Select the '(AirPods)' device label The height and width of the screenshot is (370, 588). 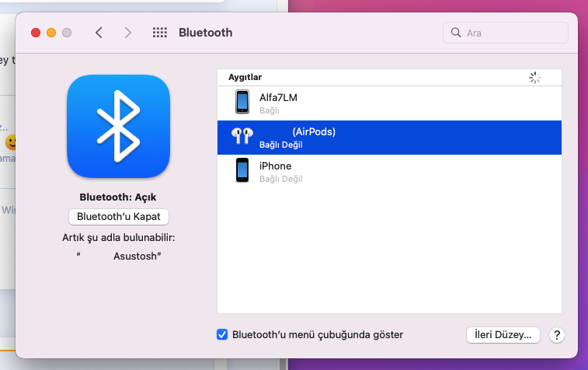(x=314, y=132)
